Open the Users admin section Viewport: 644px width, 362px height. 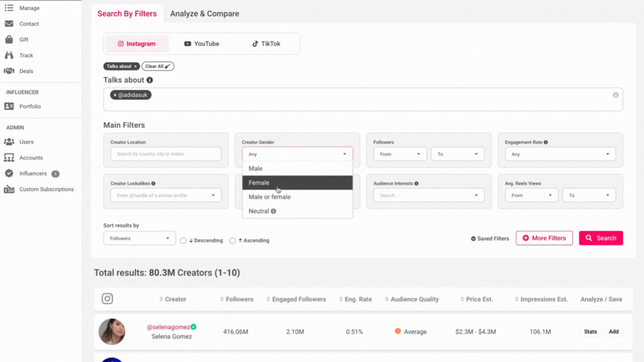coord(25,142)
